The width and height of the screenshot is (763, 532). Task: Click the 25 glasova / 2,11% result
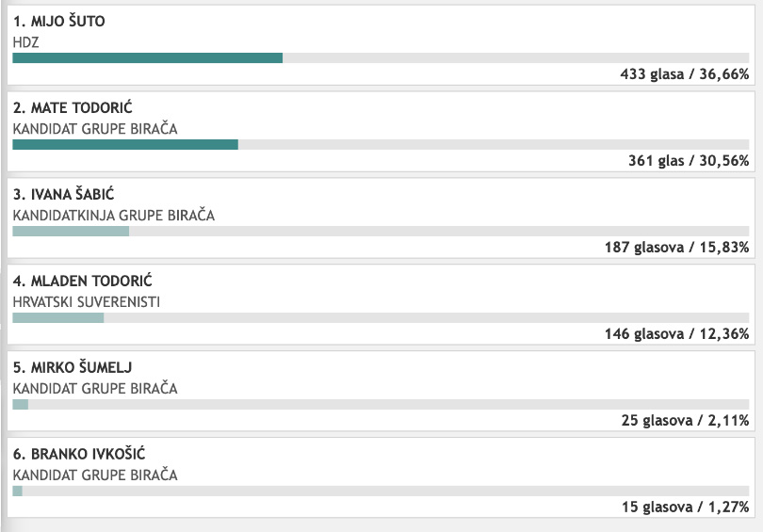(685, 421)
